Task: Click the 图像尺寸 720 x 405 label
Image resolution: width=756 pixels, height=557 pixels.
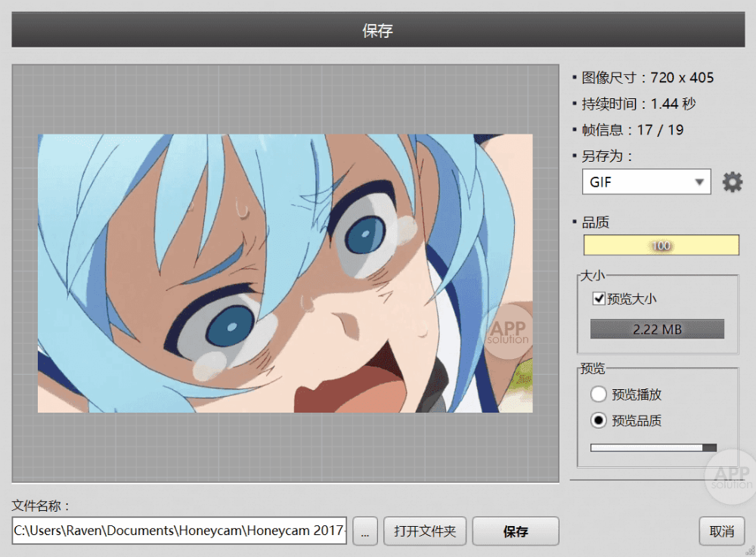Action: click(x=647, y=78)
